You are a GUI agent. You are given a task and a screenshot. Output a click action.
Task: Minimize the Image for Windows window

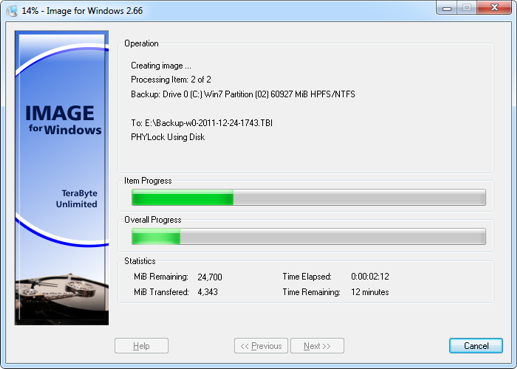point(447,8)
